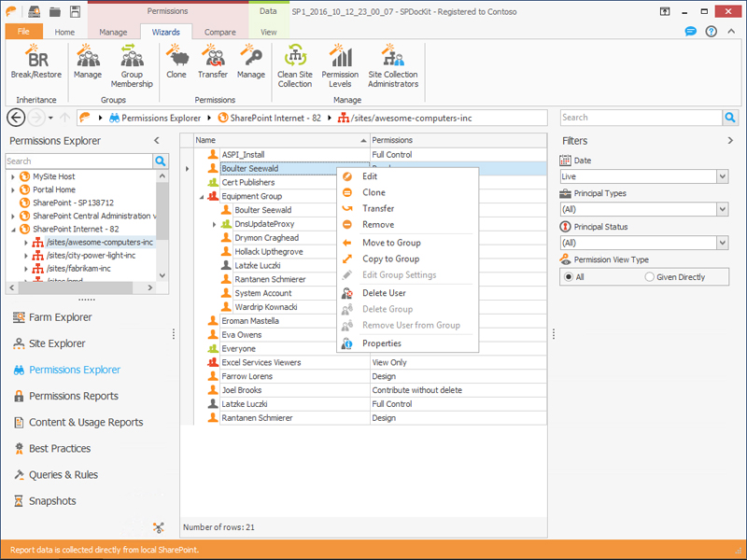Click the save disk icon in title bar

(x=75, y=11)
